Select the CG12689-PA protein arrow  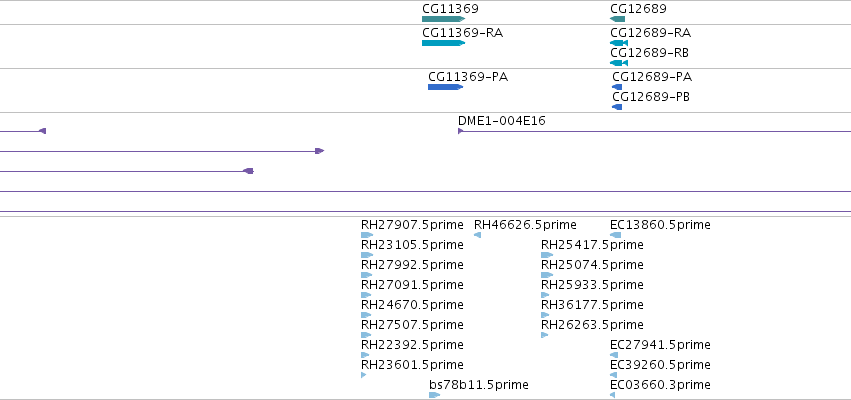click(617, 87)
